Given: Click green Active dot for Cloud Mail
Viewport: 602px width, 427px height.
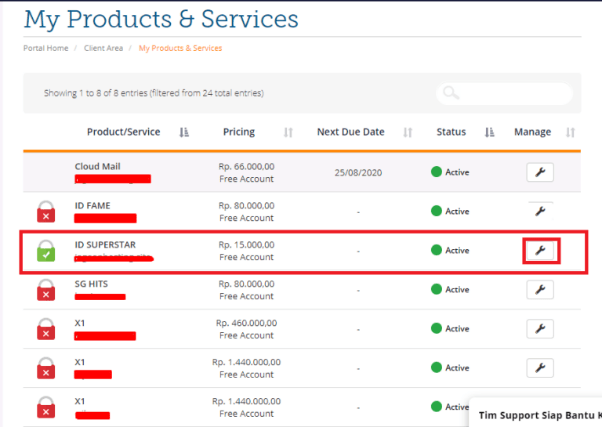Looking at the screenshot, I should tap(436, 172).
